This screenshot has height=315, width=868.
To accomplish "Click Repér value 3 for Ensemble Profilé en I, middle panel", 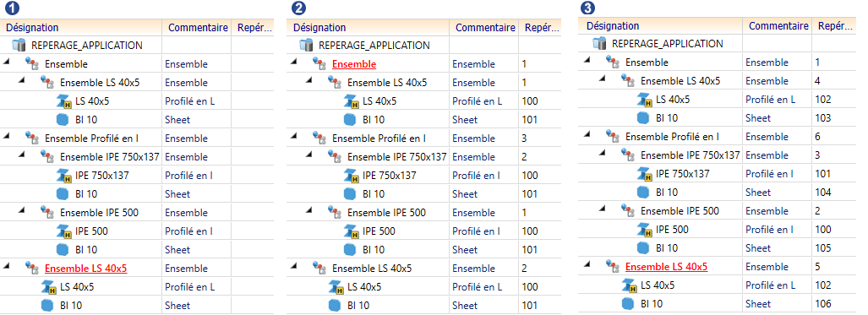I will (x=524, y=138).
